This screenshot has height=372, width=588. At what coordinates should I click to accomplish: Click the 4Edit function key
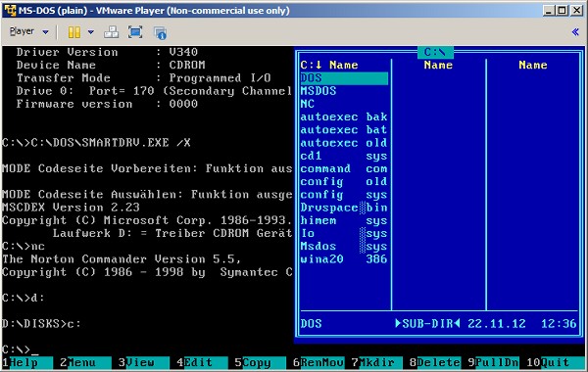pos(202,362)
